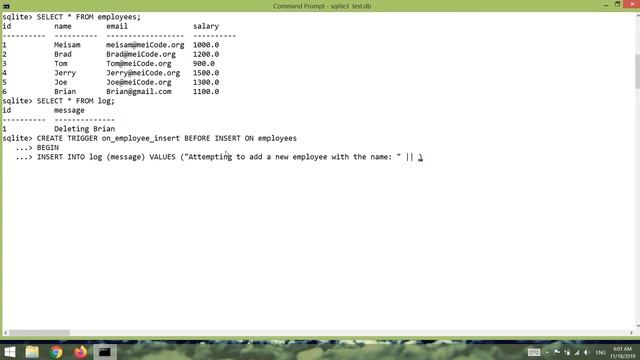Click the name 'Brad' in the table

(63, 54)
